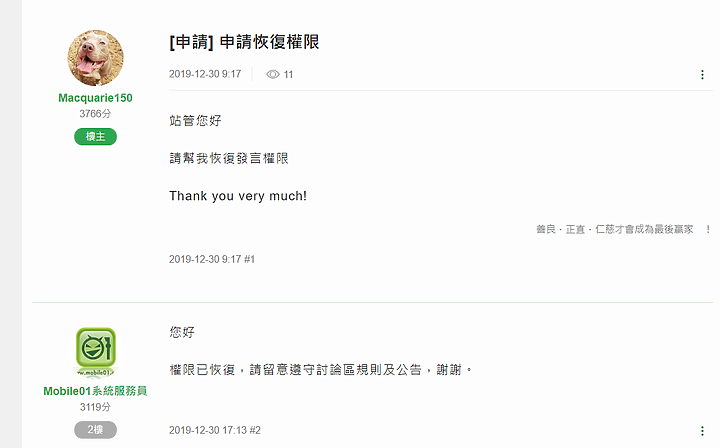Open the Mobile01系統服務員 profile link
The height and width of the screenshot is (448, 720).
(x=95, y=391)
